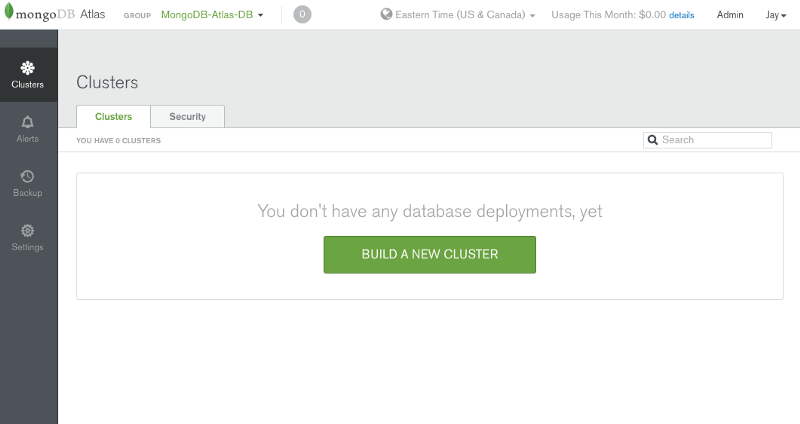Click the gray zero notification badge
This screenshot has width=800, height=424.
[x=302, y=14]
